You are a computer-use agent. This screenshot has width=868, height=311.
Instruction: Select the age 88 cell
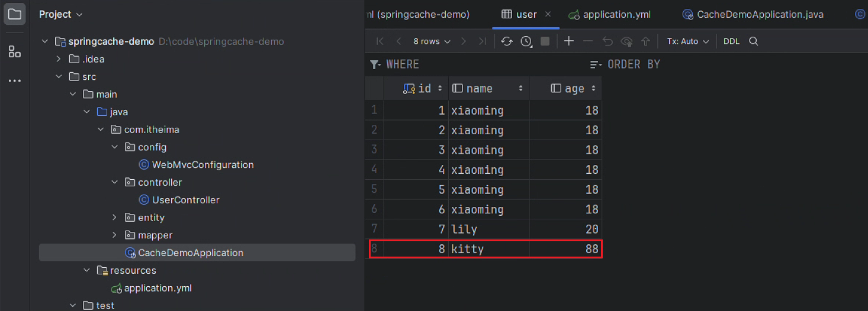(x=565, y=249)
